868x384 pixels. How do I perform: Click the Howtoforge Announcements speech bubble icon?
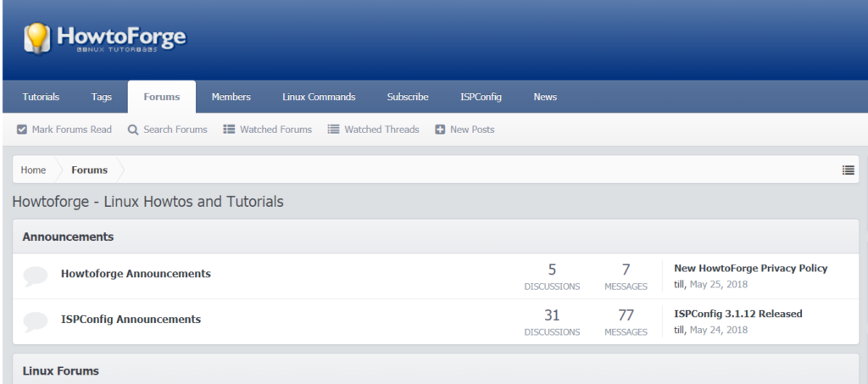[x=36, y=275]
